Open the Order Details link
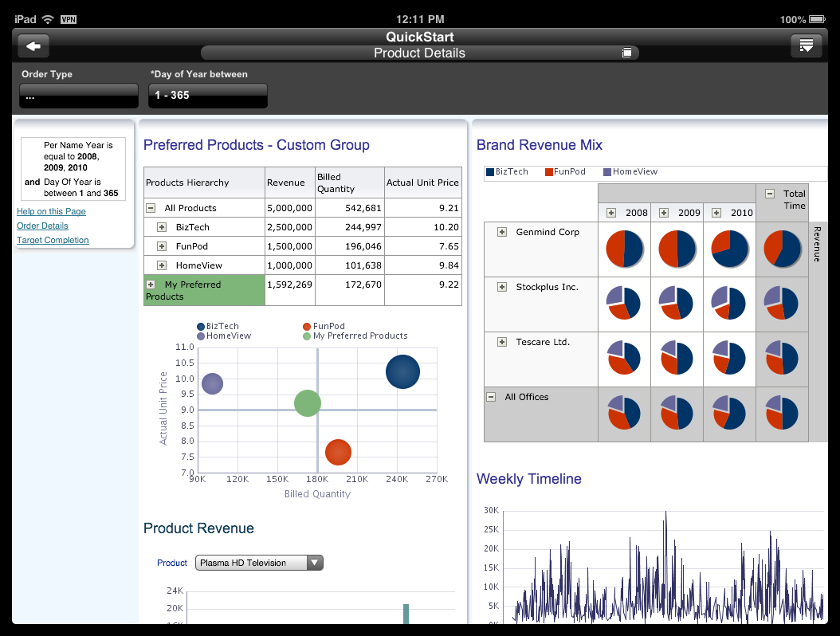 (x=42, y=226)
